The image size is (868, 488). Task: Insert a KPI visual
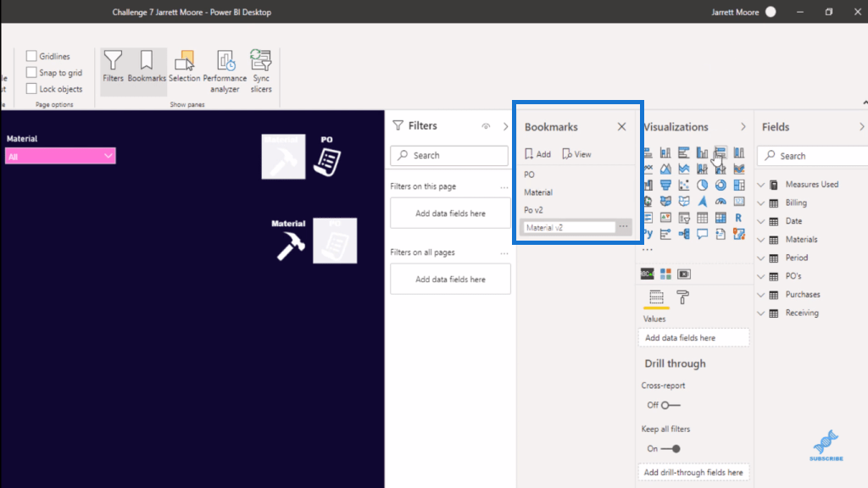tap(665, 218)
